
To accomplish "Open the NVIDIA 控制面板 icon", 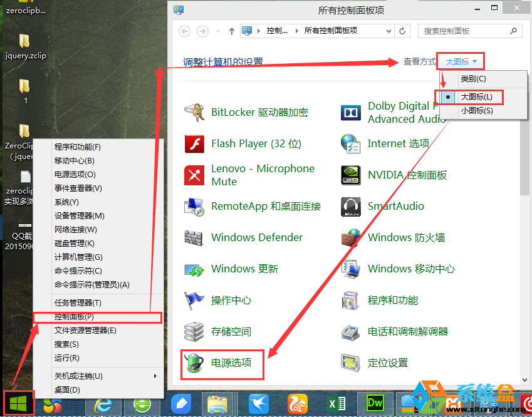I will click(350, 175).
